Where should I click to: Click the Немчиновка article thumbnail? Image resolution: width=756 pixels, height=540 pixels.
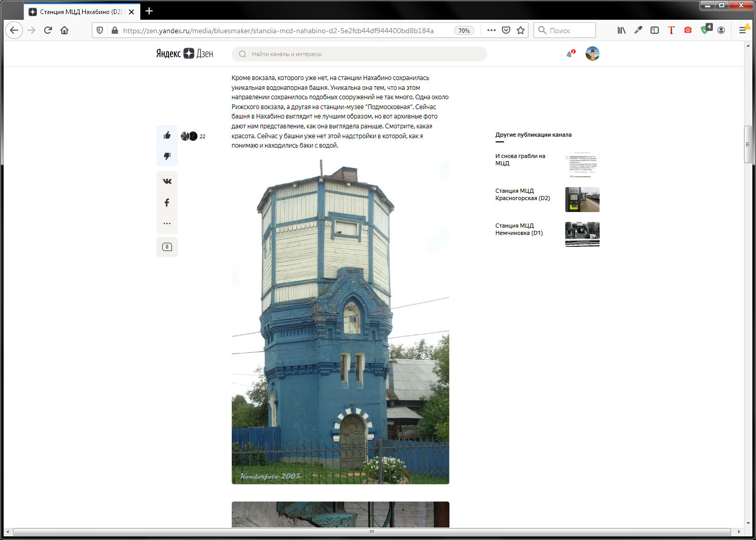tap(582, 234)
